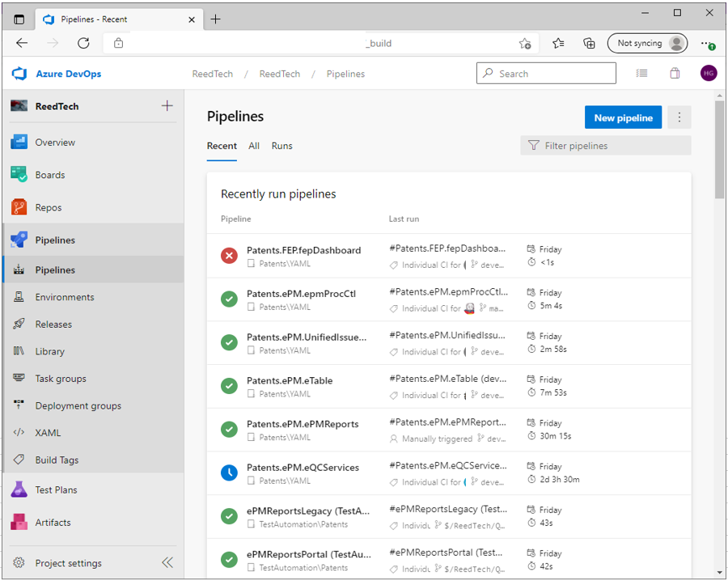Screen dimensions: 728x581
Task: Click the Azure DevOps logo icon
Action: click(x=19, y=74)
